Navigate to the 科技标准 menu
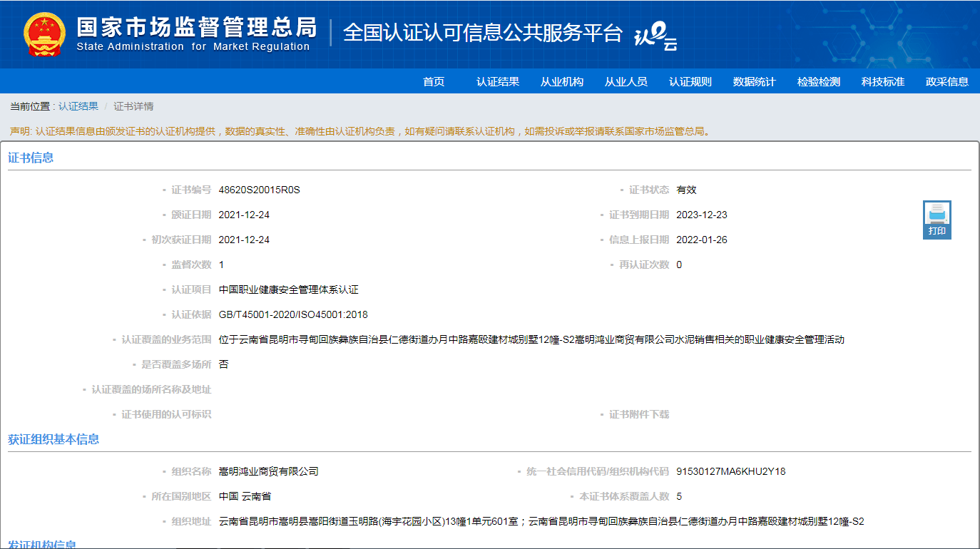The height and width of the screenshot is (549, 980). point(883,82)
